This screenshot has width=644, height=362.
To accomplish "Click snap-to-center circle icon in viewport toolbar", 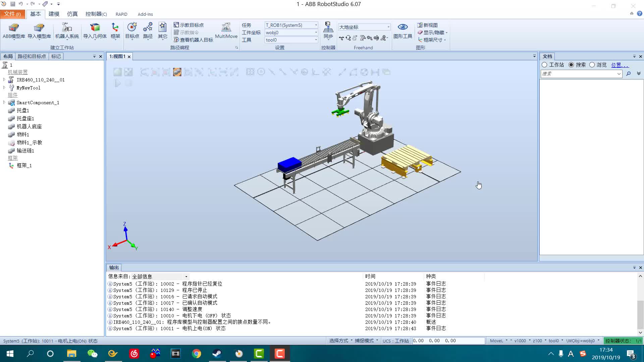I will (x=261, y=72).
